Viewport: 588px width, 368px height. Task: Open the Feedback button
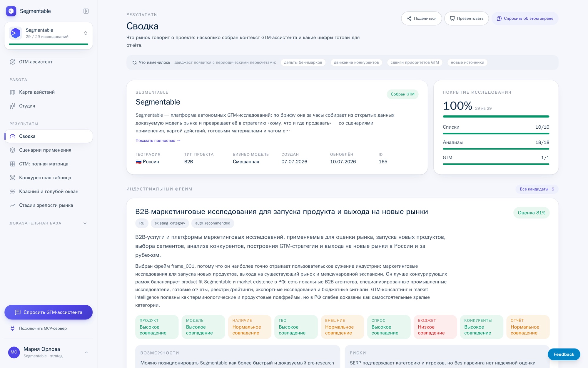point(564,354)
